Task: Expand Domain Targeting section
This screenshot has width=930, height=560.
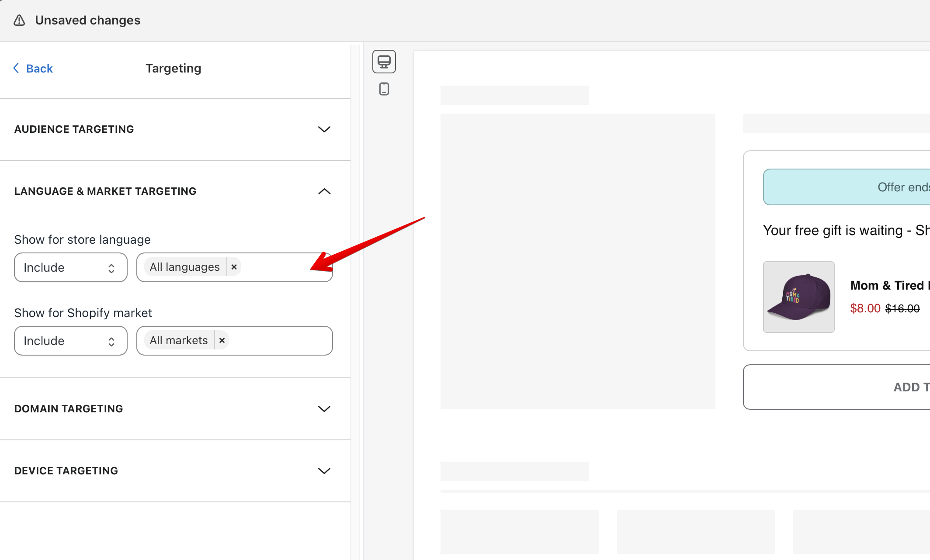Action: tap(324, 409)
